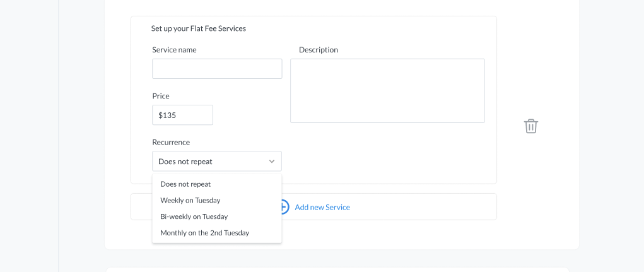
Task: Focus the Service name input field
Action: tap(217, 69)
